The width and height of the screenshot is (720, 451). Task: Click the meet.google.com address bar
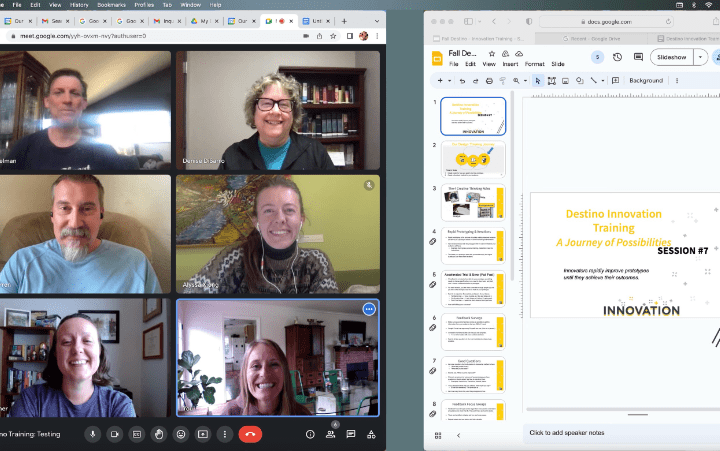[x=154, y=36]
